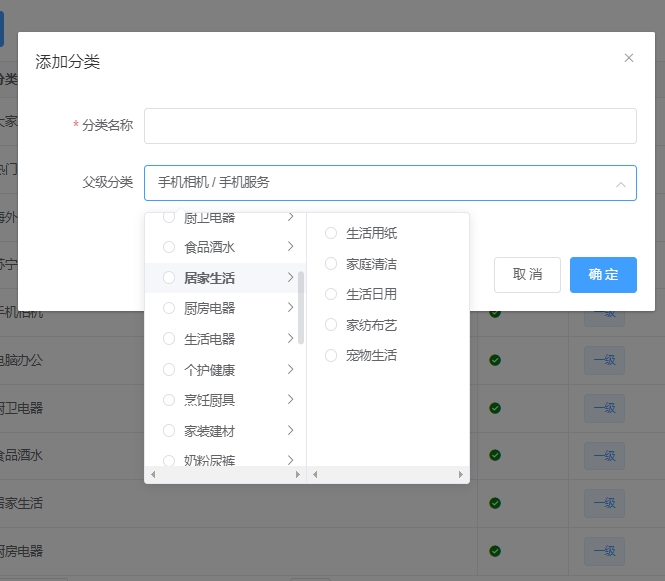Select the 家庭清洁 radio button

click(x=331, y=263)
